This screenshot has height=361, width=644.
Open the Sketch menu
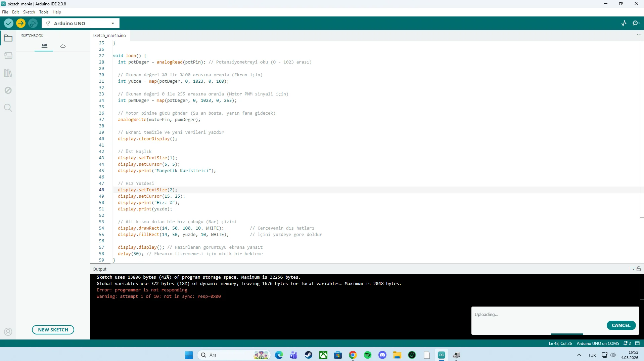[29, 12]
